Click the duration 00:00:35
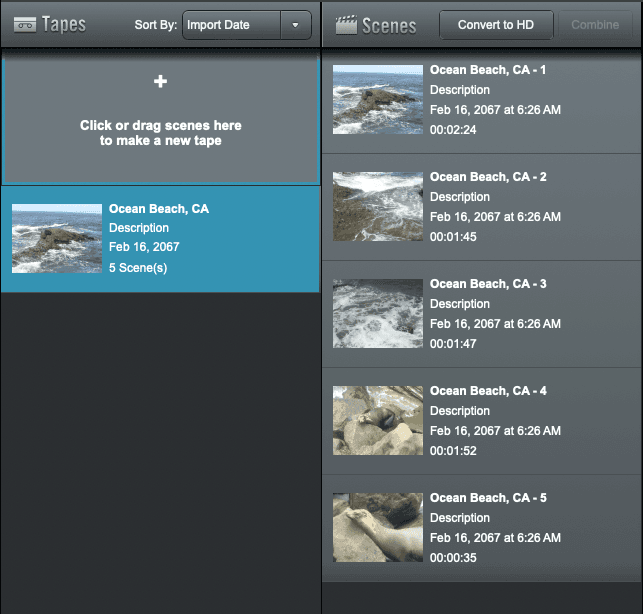643x614 pixels. [453, 558]
